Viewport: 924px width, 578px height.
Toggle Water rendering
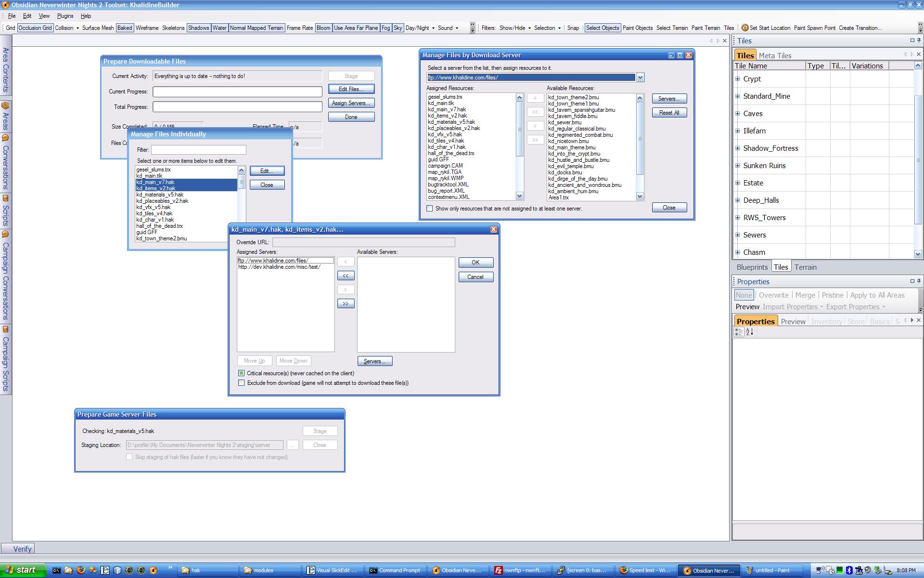click(219, 28)
